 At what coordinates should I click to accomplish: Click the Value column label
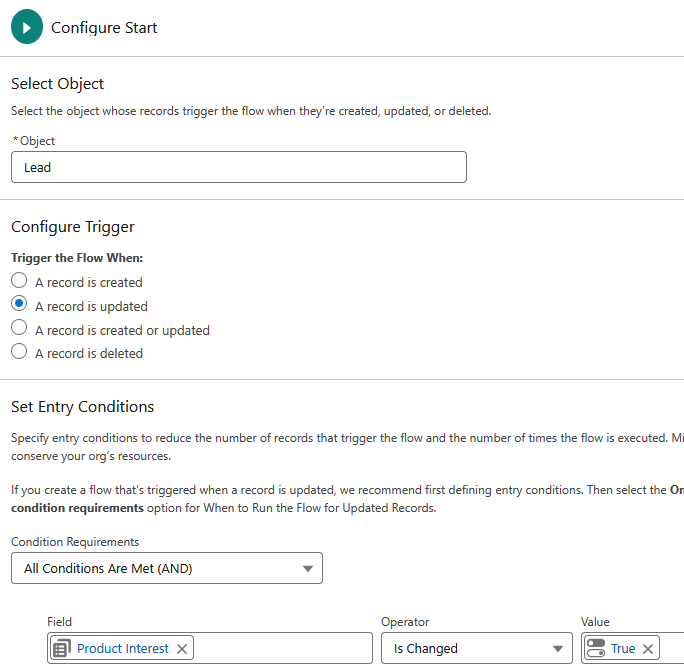point(595,622)
